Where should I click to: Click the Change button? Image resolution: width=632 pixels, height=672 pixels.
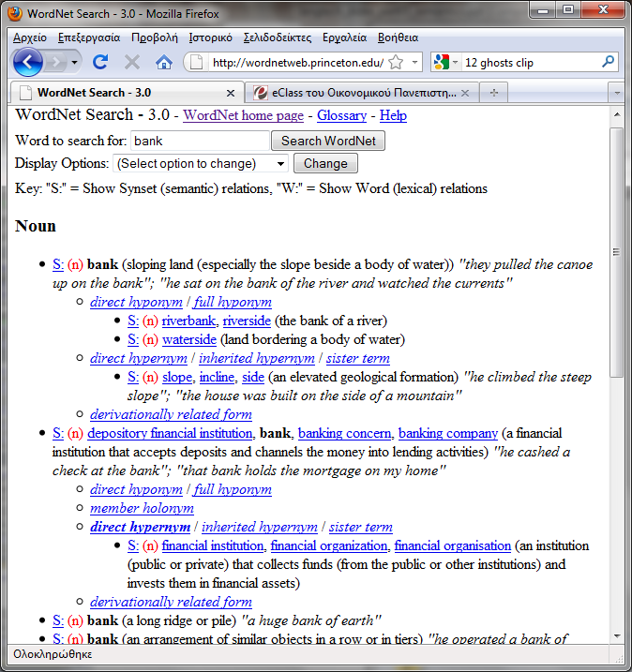[325, 164]
